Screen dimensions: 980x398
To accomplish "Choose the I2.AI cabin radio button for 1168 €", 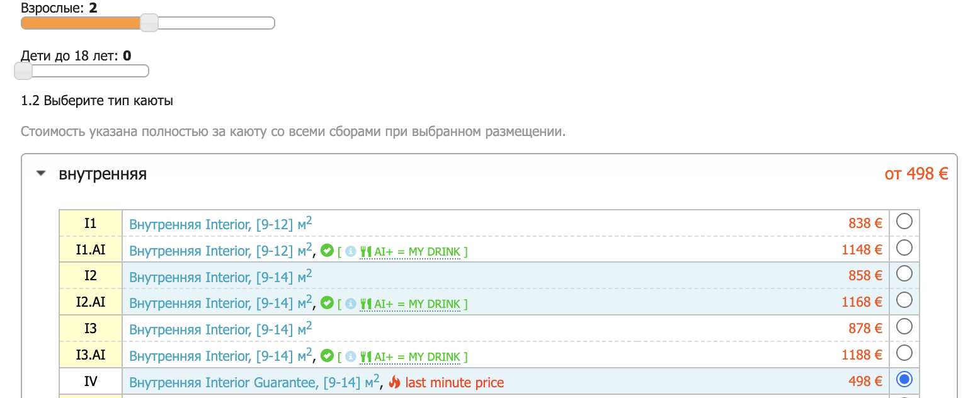I will pyautogui.click(x=904, y=300).
